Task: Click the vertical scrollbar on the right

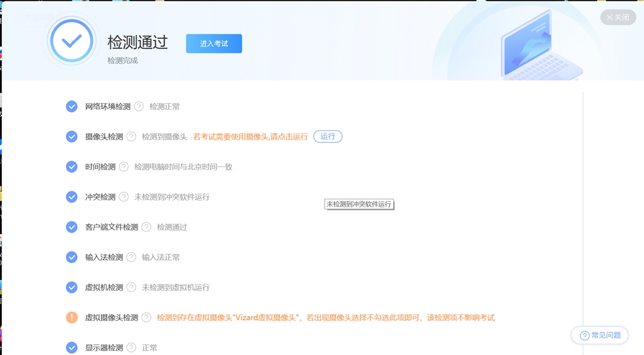Action: pyautogui.click(x=583, y=201)
